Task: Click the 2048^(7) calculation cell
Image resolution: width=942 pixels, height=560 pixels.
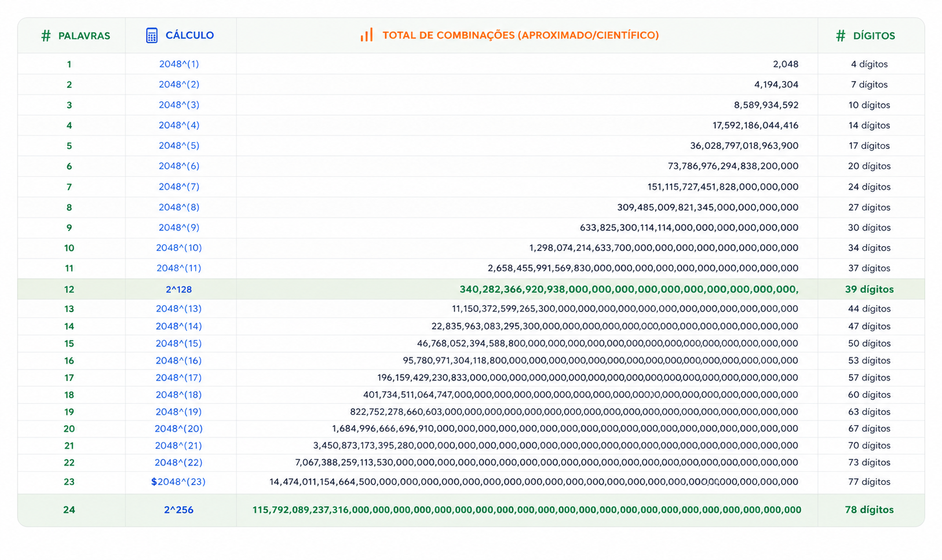Action: tap(179, 186)
